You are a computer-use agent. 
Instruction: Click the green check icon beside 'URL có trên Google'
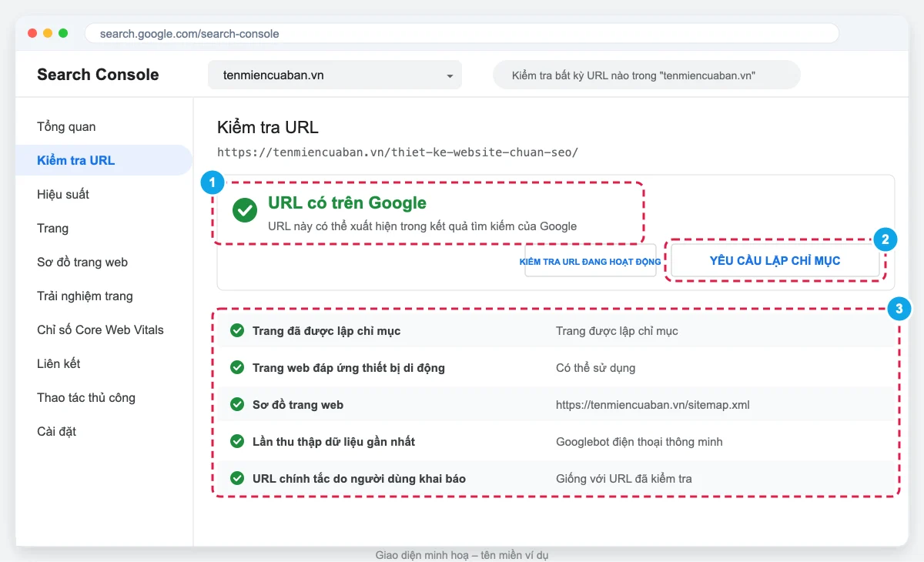coord(245,209)
